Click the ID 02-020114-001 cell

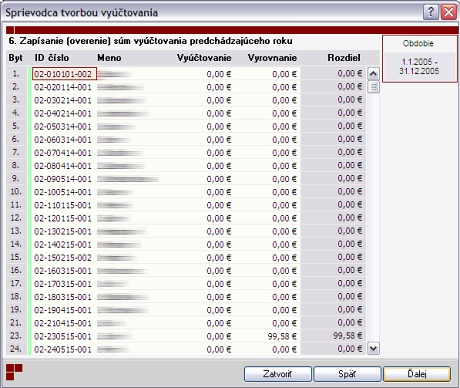pyautogui.click(x=63, y=87)
